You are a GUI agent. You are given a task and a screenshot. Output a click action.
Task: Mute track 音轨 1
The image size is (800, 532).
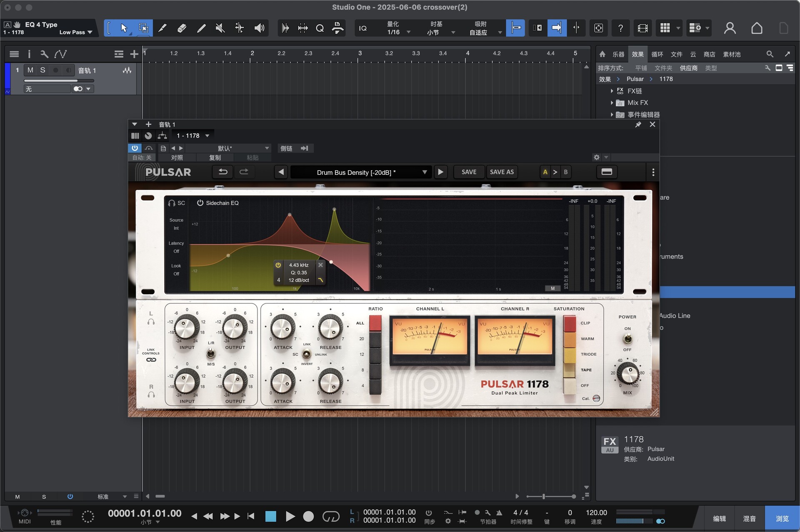coord(30,70)
